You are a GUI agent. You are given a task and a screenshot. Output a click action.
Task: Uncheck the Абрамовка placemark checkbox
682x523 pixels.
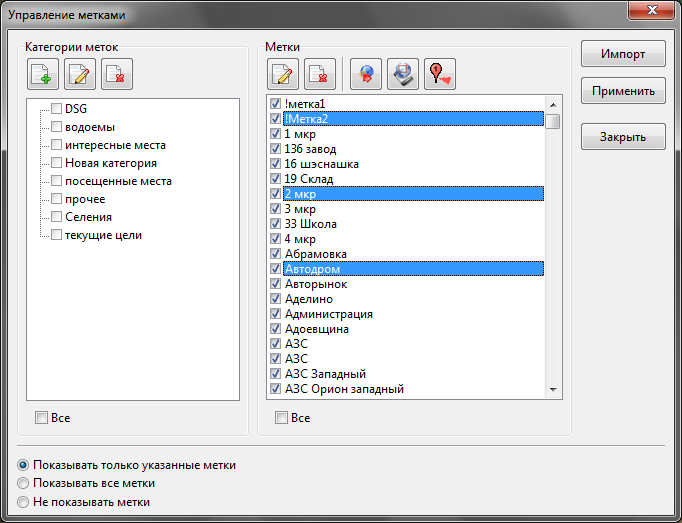[276, 254]
